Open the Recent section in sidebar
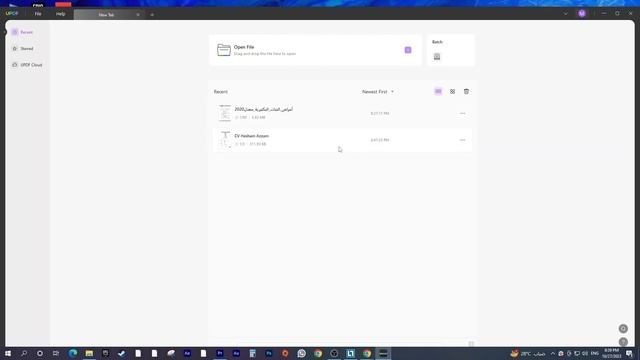Image resolution: width=640 pixels, height=360 pixels. [x=22, y=32]
